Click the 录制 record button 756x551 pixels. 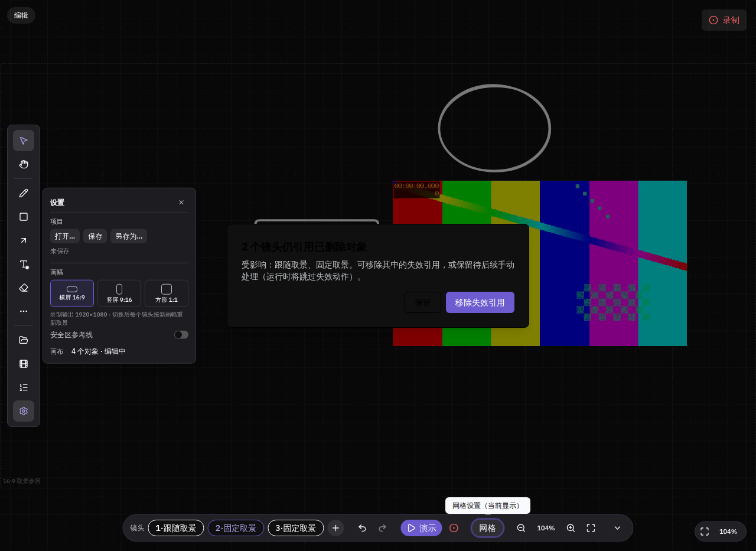[x=724, y=20]
